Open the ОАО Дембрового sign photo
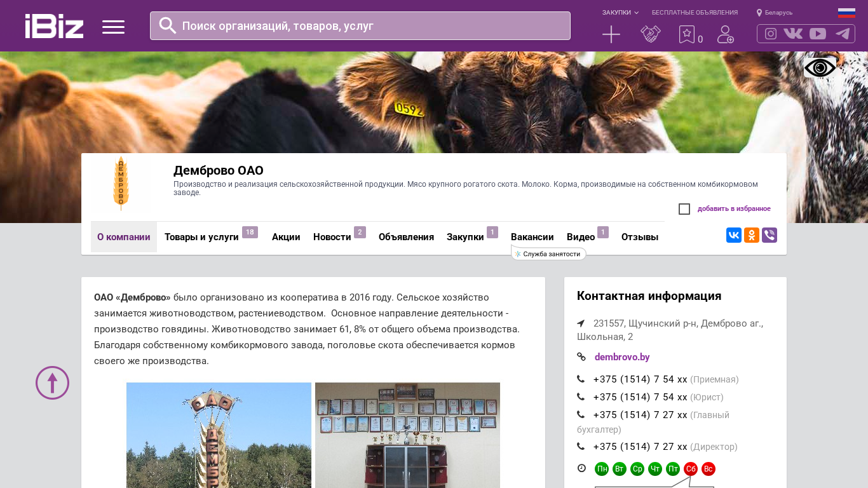Screen dimensions: 868x488 219,435
